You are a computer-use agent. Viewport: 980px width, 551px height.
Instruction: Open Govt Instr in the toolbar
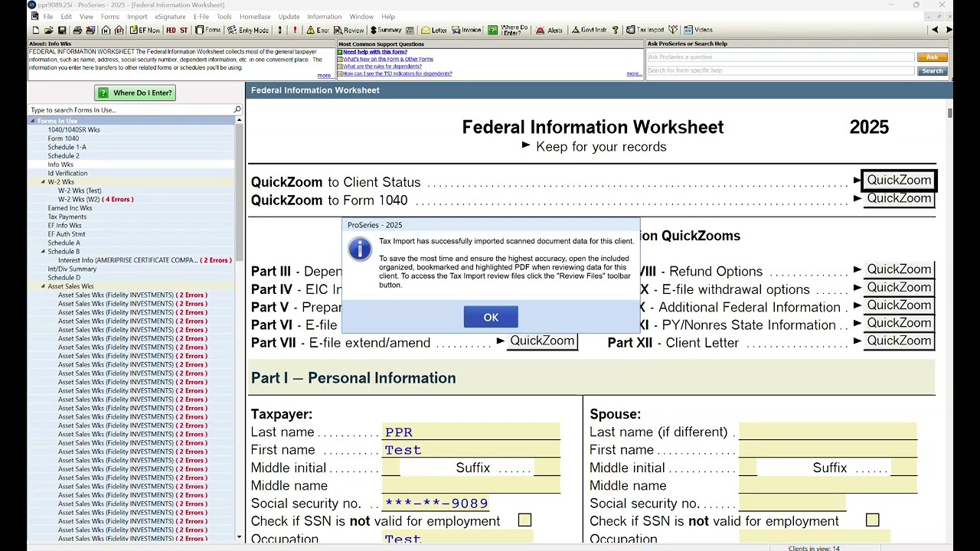pos(590,30)
